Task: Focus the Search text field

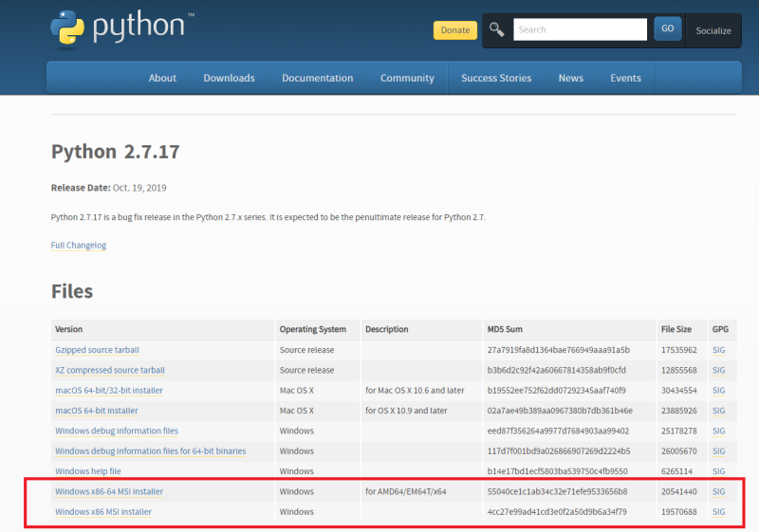Action: [580, 29]
